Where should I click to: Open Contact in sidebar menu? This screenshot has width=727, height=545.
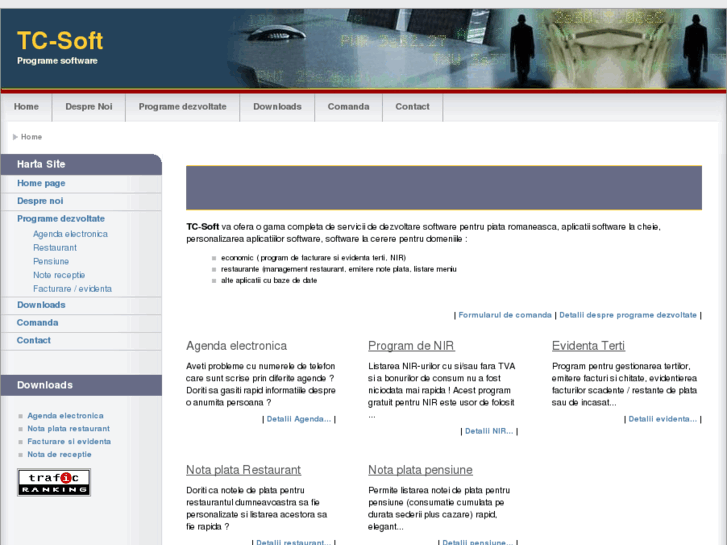[34, 340]
